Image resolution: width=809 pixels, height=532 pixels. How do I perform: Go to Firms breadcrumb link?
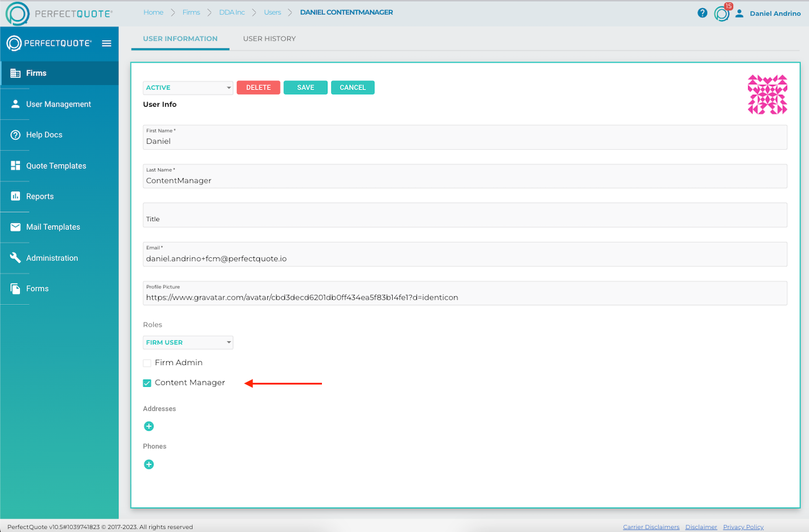(191, 12)
